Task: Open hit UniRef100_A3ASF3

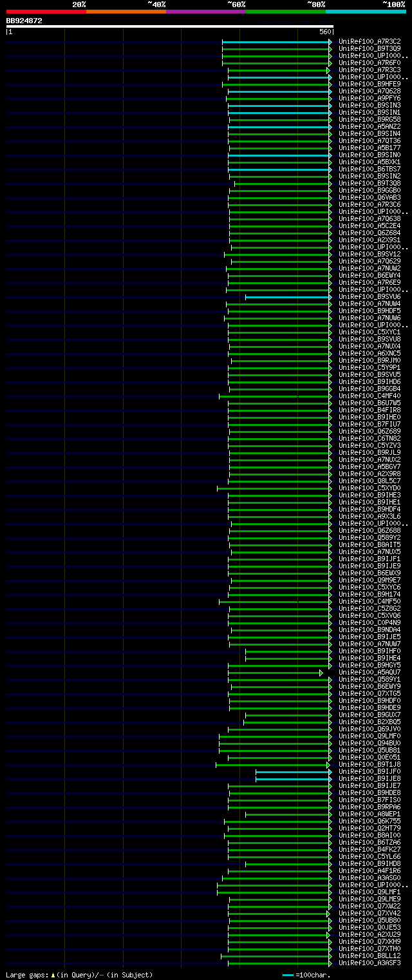Action: [x=370, y=963]
